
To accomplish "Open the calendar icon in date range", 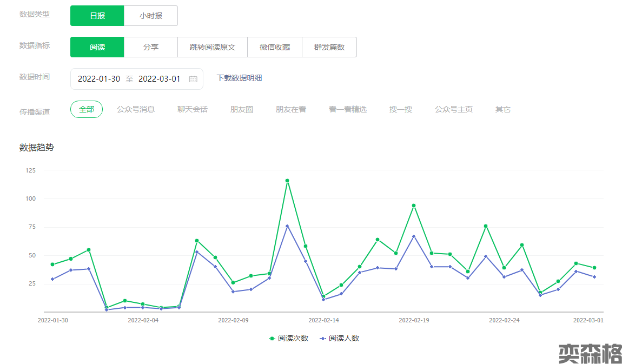I will click(x=193, y=79).
